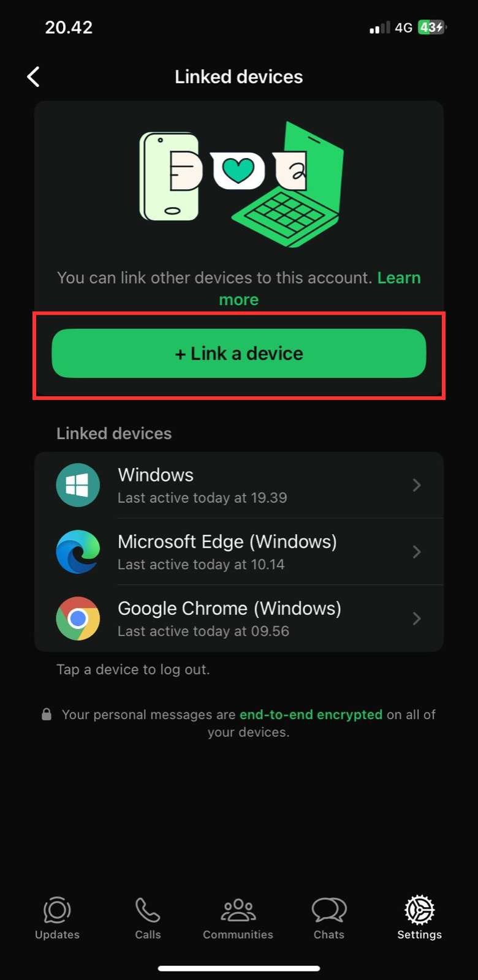Open the Chats bubble icon
The image size is (478, 980).
(329, 910)
